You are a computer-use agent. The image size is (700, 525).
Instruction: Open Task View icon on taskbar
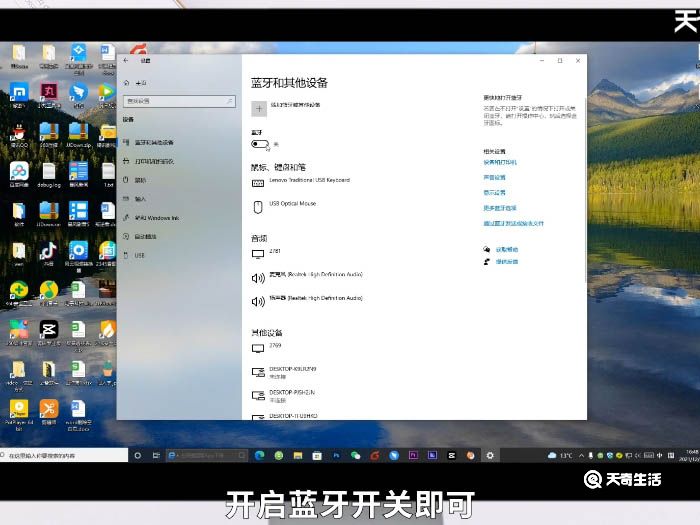[156, 455]
